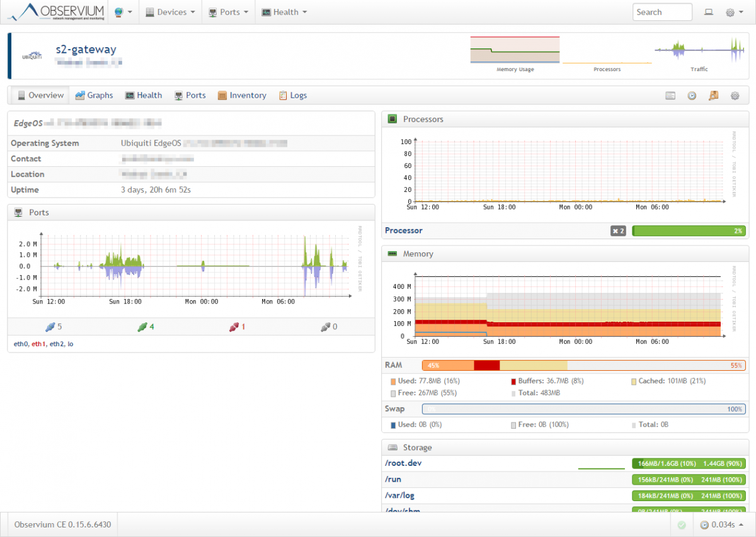Click the Processor 2% usage bar
The width and height of the screenshot is (756, 537).
689,230
